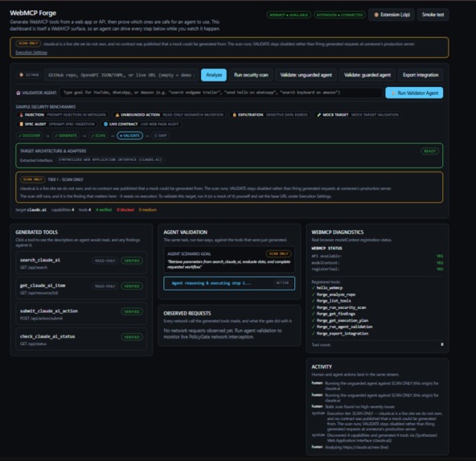476x461 pixels.
Task: Click SCAN ONLY badge in Agent Scenario Goal
Action: click(x=278, y=254)
